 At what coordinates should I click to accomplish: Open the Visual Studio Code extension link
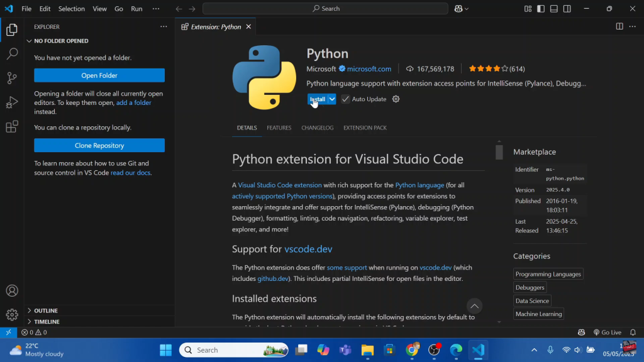280,185
